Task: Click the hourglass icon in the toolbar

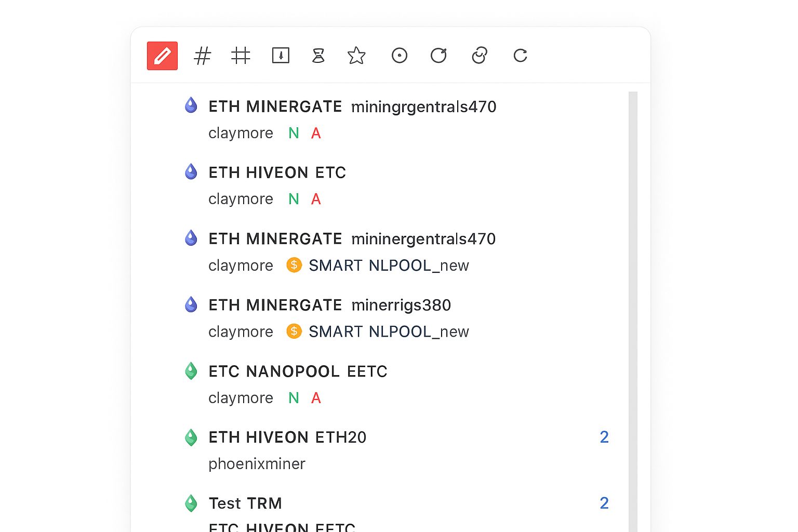Action: (x=318, y=56)
